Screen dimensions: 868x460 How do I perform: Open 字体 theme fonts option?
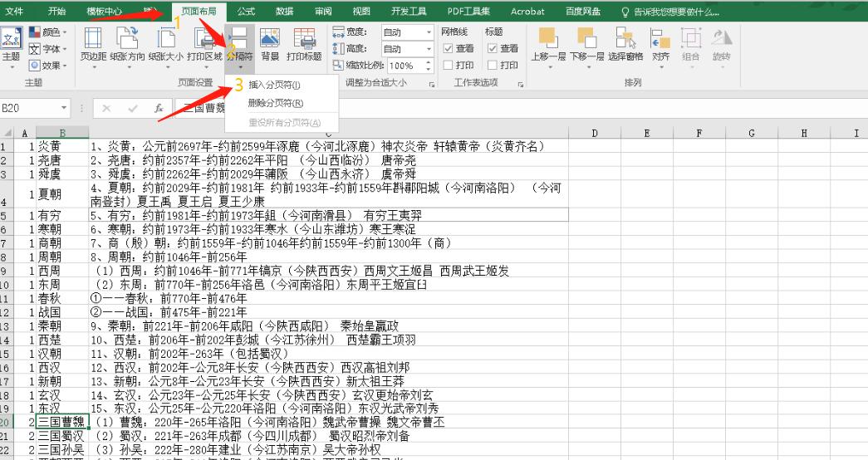(x=48, y=49)
